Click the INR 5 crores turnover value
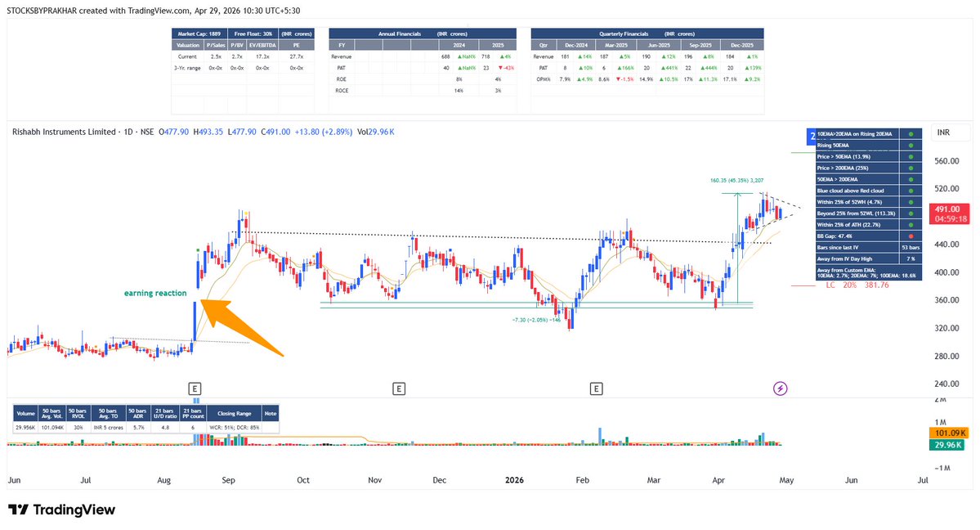Screen dimensions: 980x530 108,428
